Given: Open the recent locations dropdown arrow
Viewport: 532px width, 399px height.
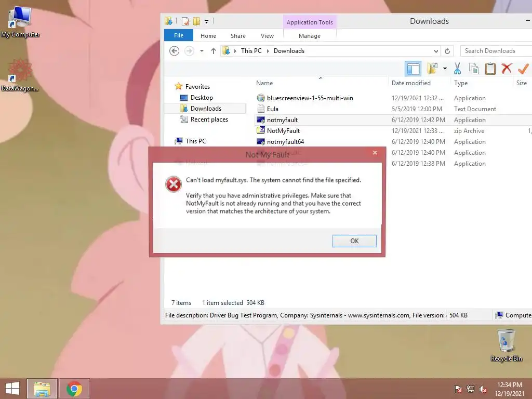Looking at the screenshot, I should coord(202,51).
